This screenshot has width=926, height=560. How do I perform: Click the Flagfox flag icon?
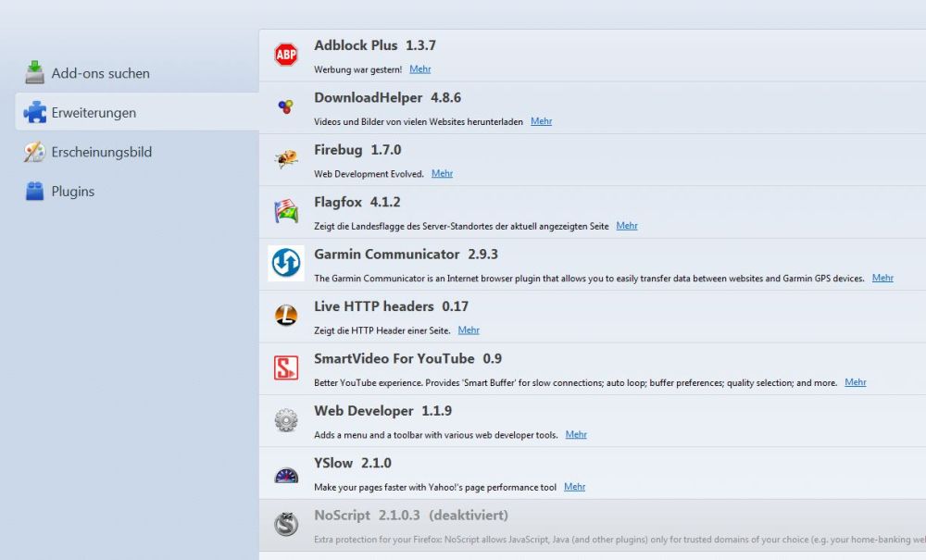pos(286,211)
